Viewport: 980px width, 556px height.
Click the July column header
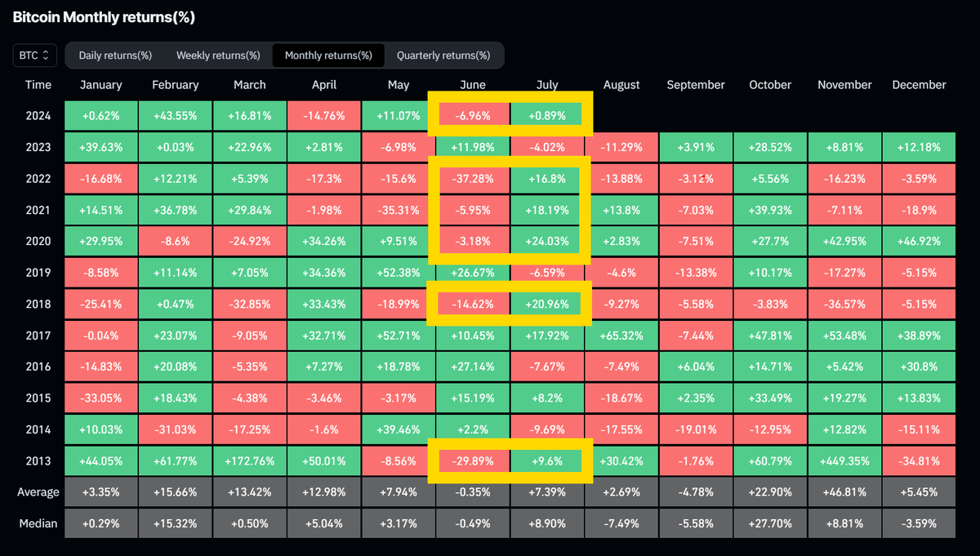547,84
